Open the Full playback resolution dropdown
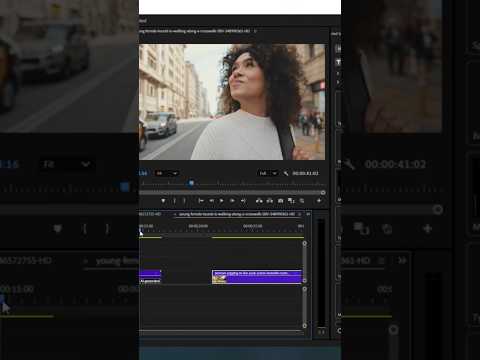The height and width of the screenshot is (360, 480). point(268,173)
